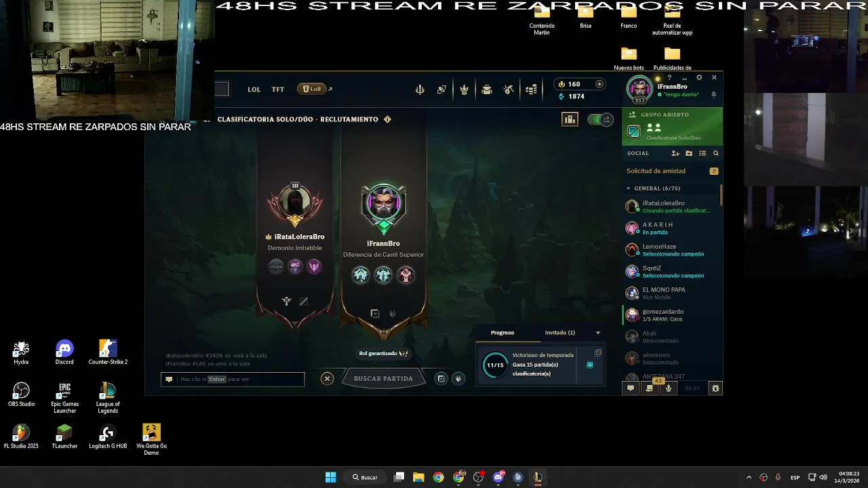
Task: Open Solicitud de amistad requests
Action: click(672, 171)
